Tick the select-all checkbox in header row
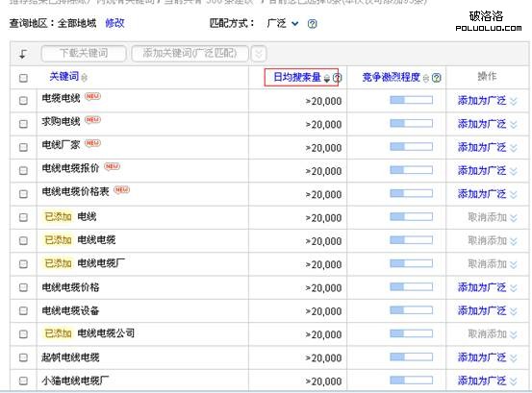The image size is (532, 393). 23,78
